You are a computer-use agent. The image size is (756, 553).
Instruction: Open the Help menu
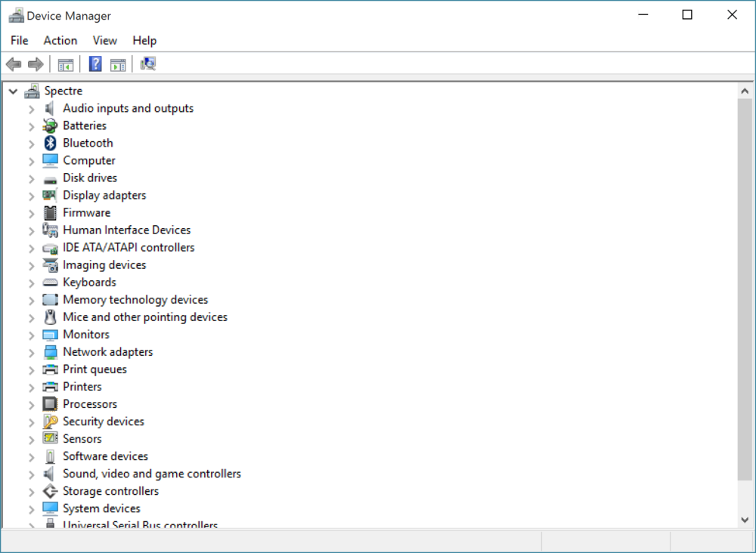pyautogui.click(x=144, y=41)
